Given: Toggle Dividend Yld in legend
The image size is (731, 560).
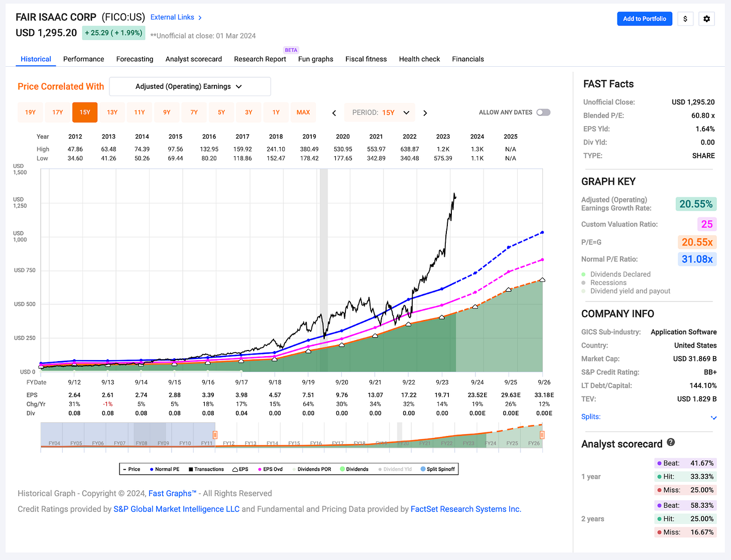Looking at the screenshot, I should click(395, 469).
